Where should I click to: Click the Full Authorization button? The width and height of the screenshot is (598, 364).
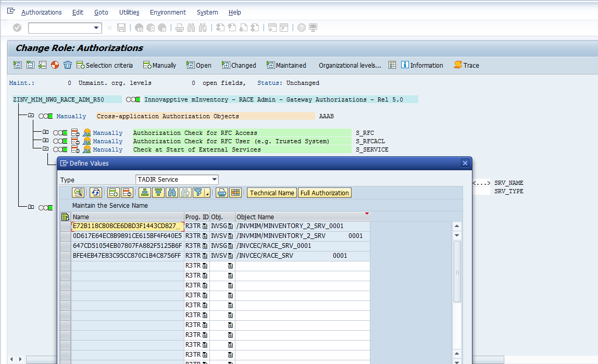325,193
